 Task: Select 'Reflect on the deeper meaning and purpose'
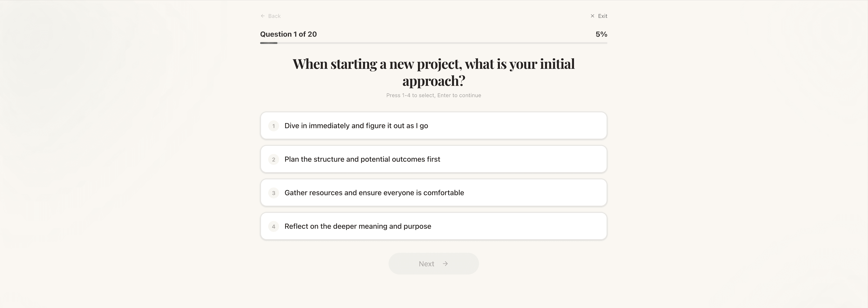433,226
